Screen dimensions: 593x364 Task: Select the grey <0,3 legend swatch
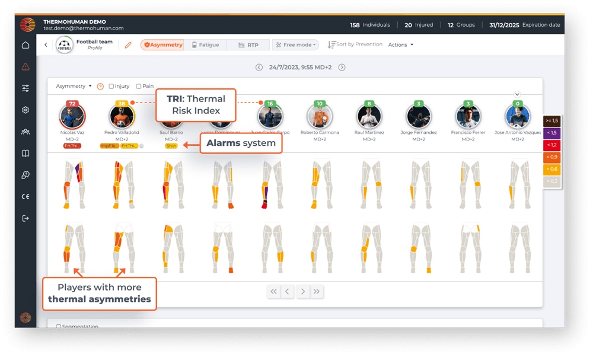pos(551,181)
